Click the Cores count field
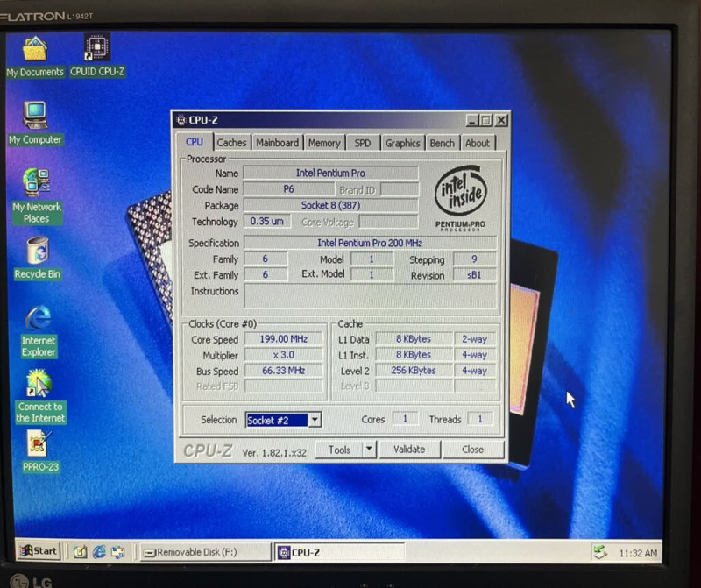This screenshot has width=701, height=588. point(405,419)
